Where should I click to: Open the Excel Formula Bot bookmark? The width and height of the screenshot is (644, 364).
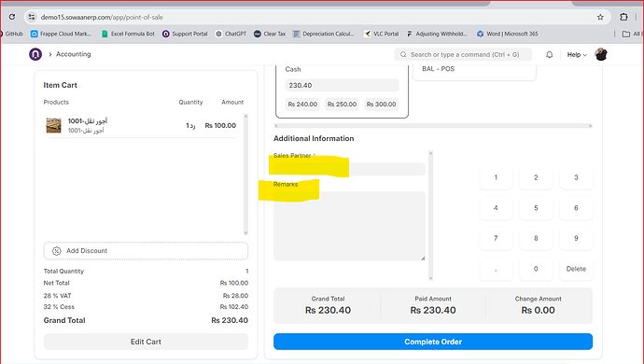point(128,34)
